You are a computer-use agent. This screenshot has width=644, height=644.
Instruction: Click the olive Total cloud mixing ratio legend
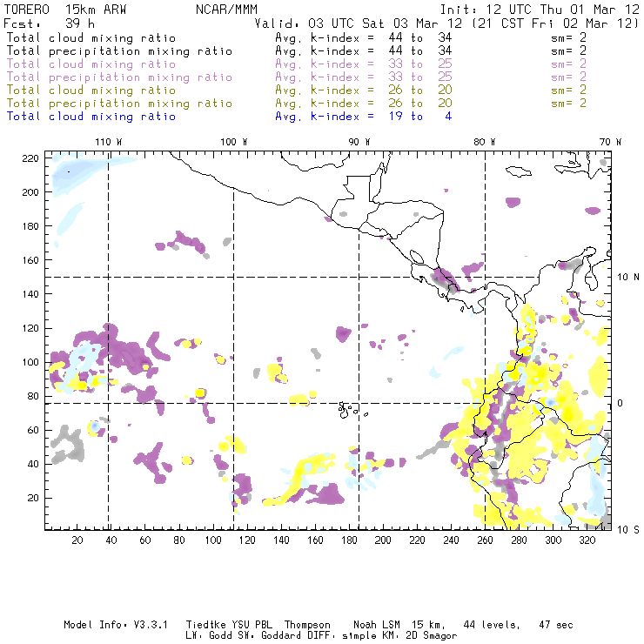click(91, 91)
